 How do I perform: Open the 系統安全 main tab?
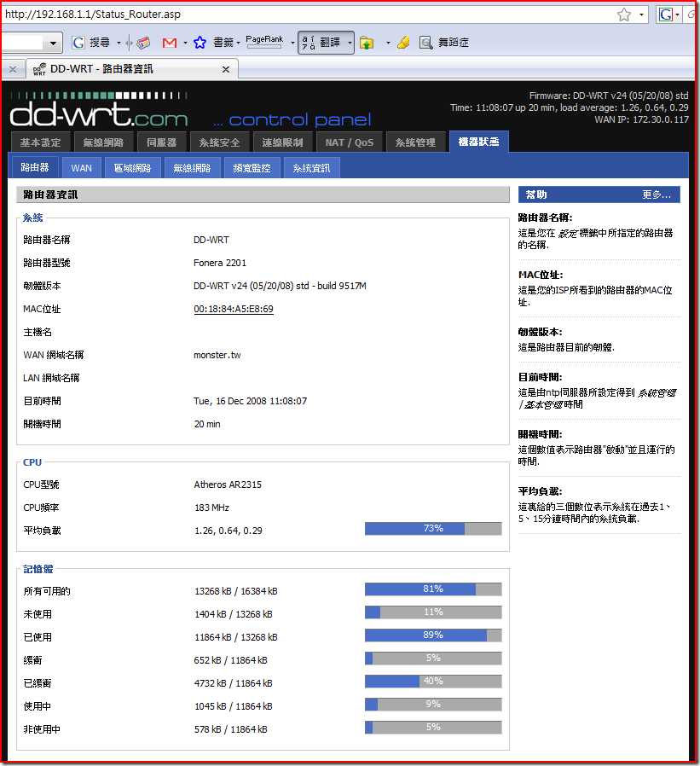pyautogui.click(x=220, y=142)
